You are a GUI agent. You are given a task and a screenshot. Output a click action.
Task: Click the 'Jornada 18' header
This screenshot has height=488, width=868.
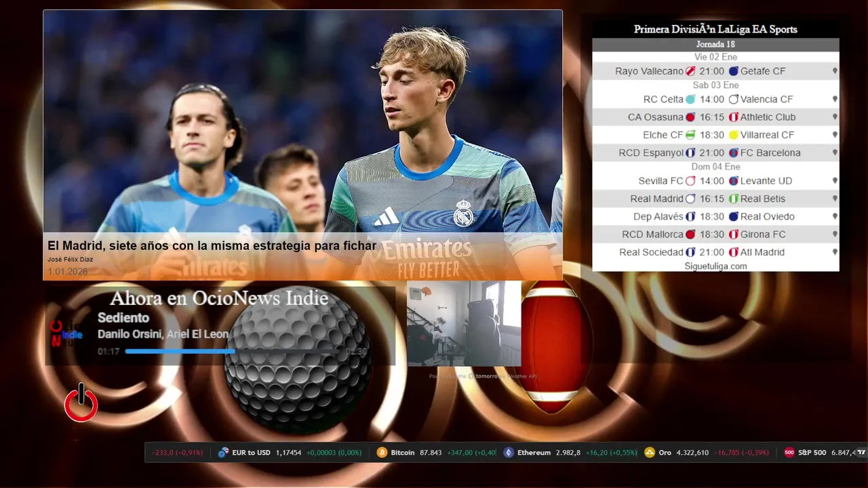coord(715,45)
